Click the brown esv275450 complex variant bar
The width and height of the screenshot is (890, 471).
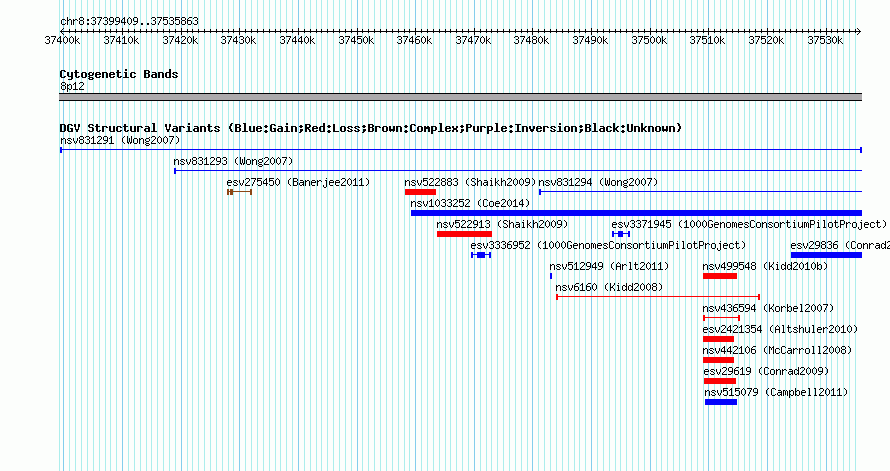click(239, 192)
